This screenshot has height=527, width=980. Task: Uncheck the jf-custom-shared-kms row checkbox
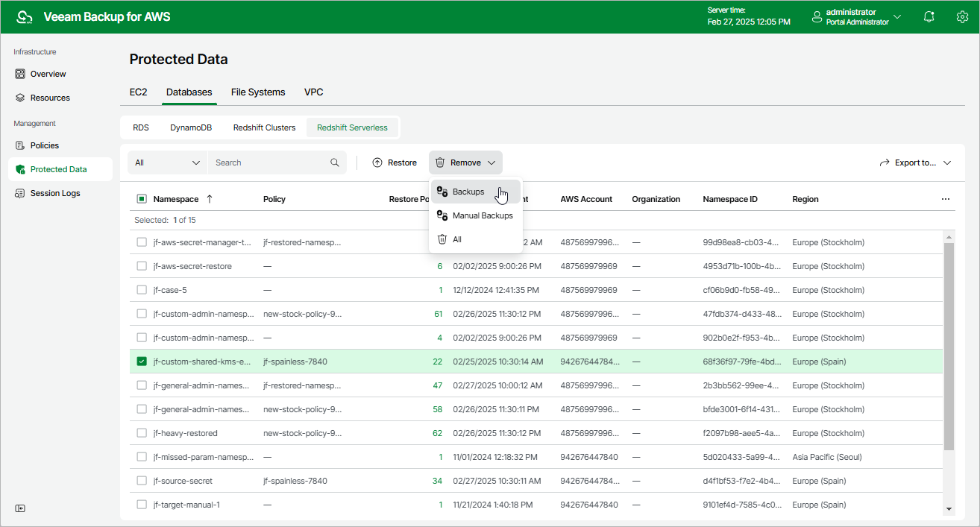142,362
